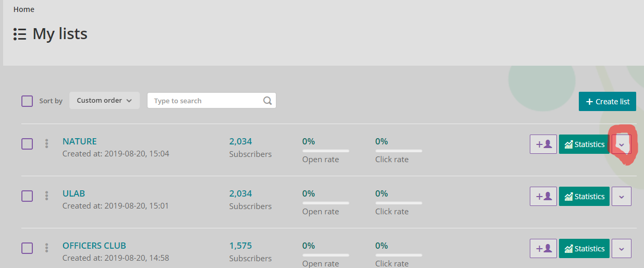
Task: Click three-dot drag handle beside OFFICERS CLUB
Action: (x=46, y=248)
